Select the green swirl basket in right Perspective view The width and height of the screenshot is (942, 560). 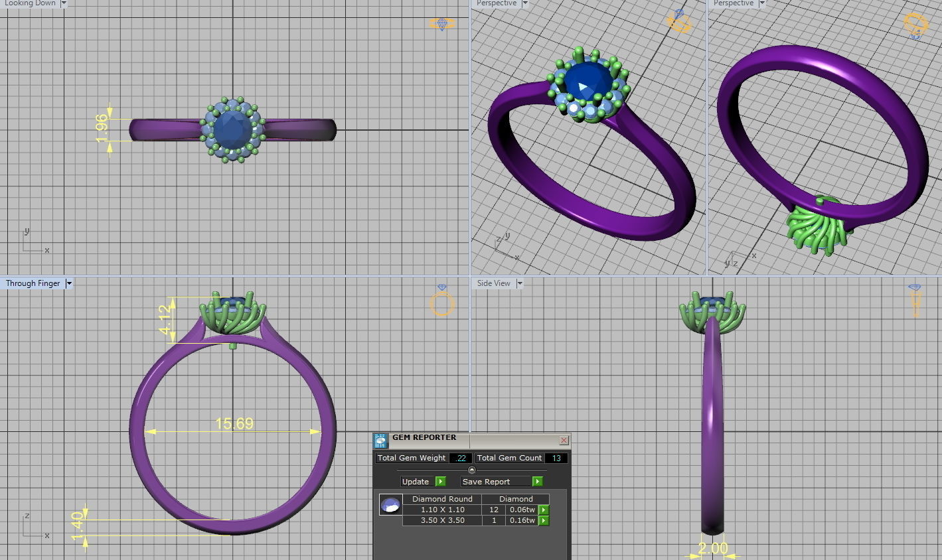click(x=821, y=229)
